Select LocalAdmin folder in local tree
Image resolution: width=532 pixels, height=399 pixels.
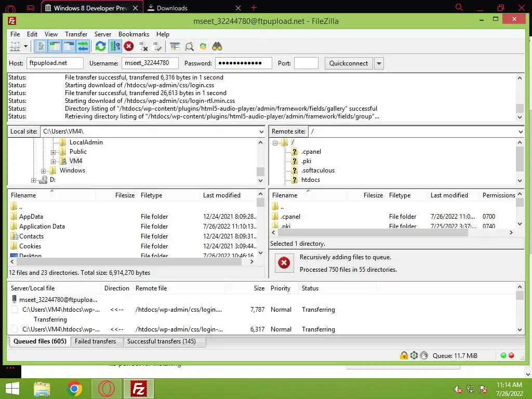click(x=86, y=142)
